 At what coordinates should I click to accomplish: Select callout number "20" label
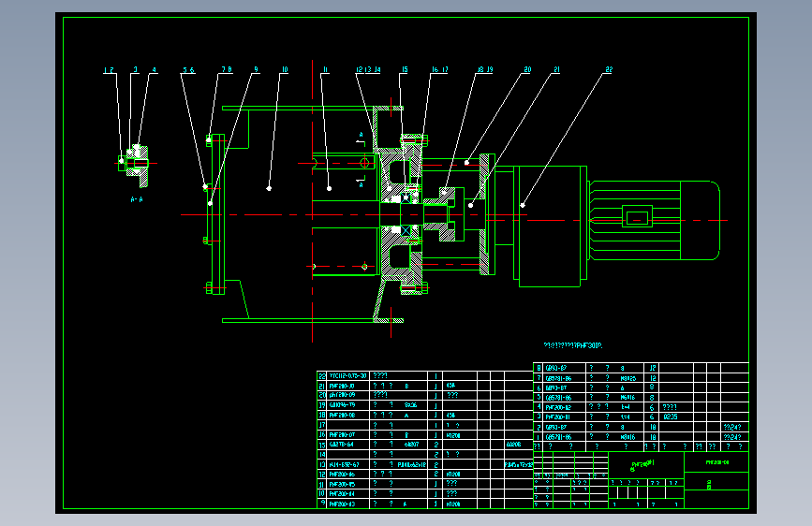(x=527, y=69)
